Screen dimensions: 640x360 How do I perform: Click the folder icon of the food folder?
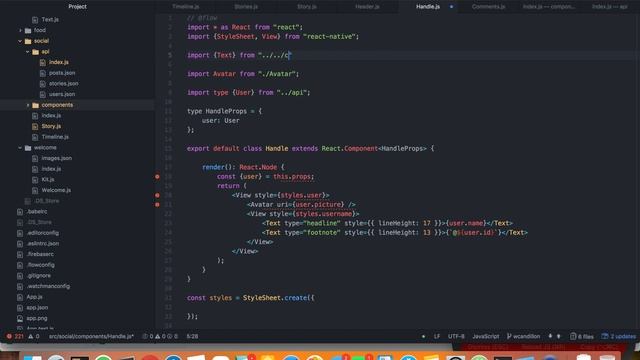point(28,30)
